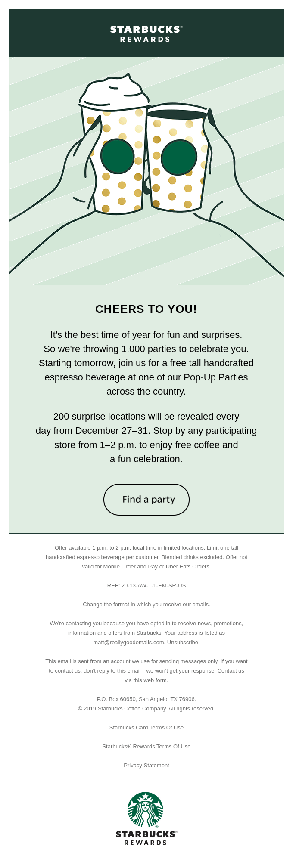
Task: Click the 200 surprise locations paragraph
Action: [146, 438]
